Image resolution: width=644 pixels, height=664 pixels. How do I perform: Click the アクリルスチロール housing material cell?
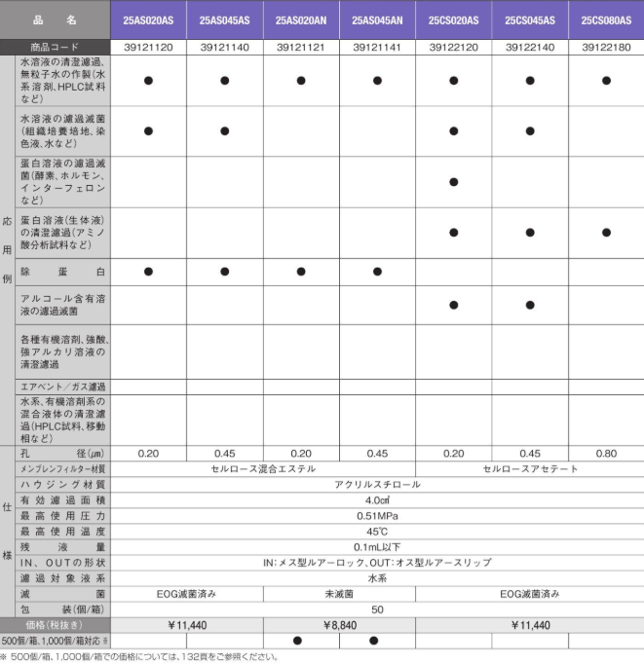click(x=377, y=484)
